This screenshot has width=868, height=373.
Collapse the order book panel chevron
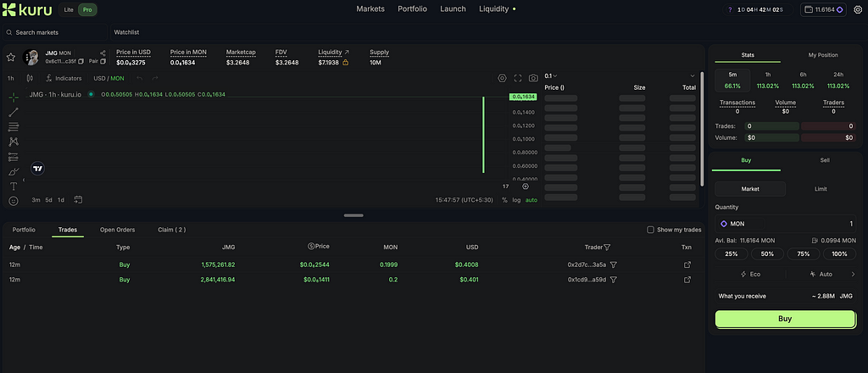point(693,75)
